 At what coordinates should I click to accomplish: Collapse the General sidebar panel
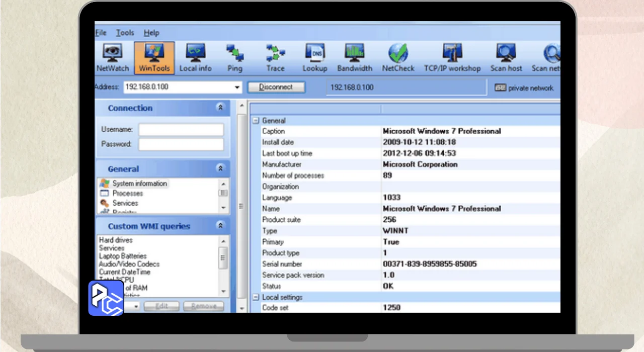click(220, 168)
